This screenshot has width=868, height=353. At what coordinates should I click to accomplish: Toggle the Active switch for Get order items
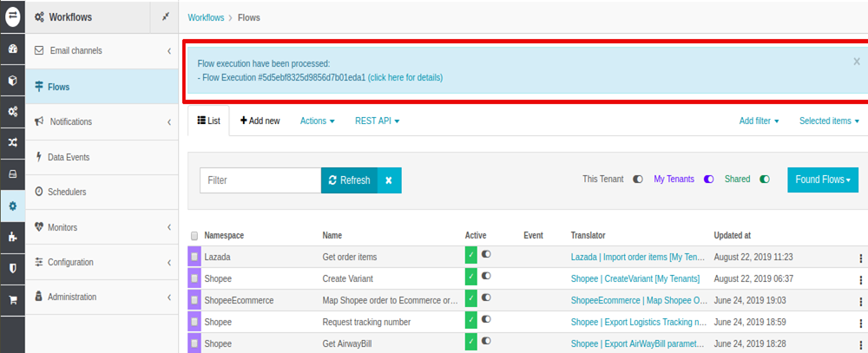click(x=486, y=254)
